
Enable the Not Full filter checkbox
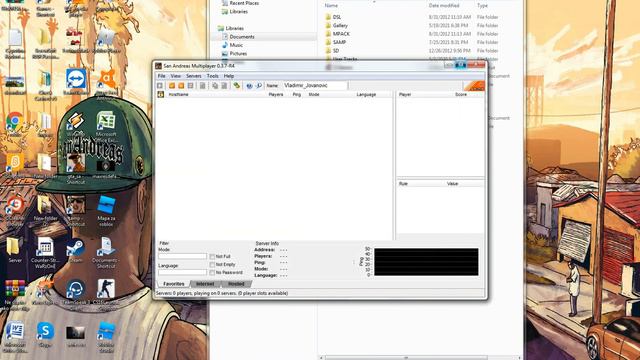(x=212, y=256)
